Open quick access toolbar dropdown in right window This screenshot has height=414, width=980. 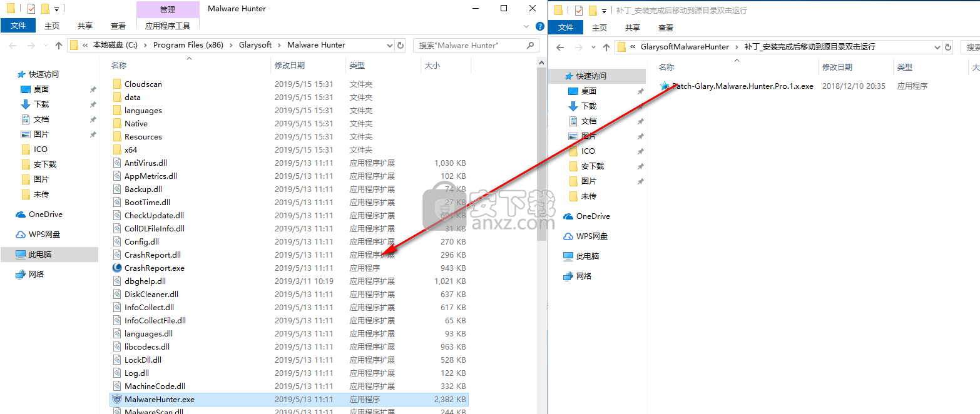coord(604,11)
